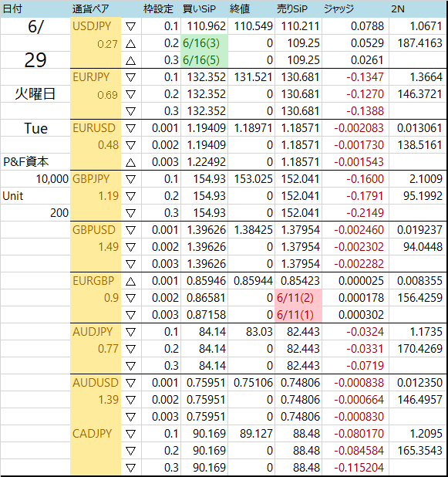Click the closing price 0.85944 cell
Screen dimensions: 448x477
coord(251,280)
